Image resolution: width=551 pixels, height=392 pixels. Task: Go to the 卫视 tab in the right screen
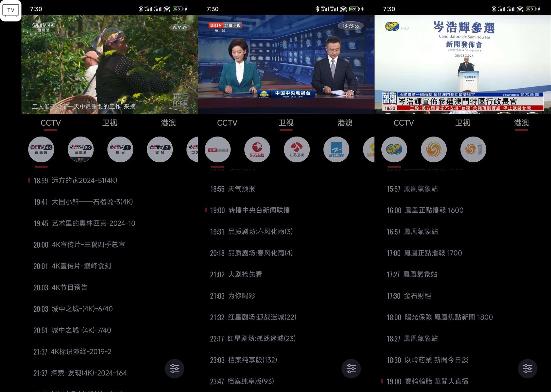pyautogui.click(x=463, y=123)
